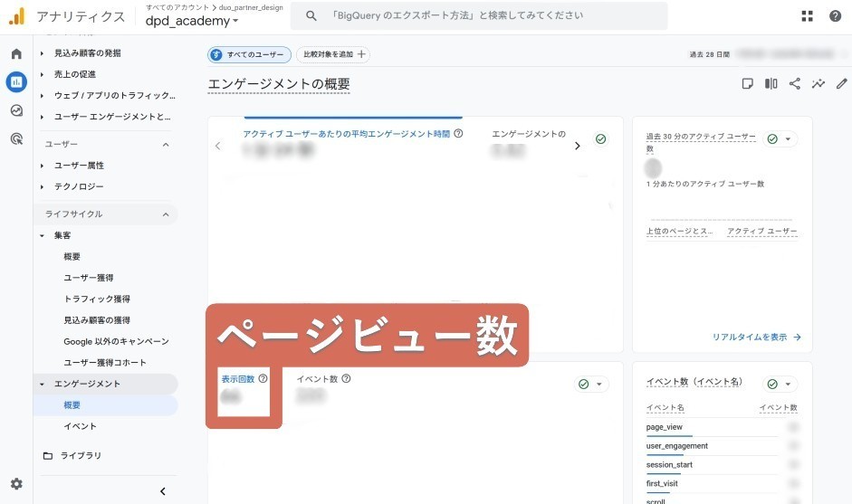This screenshot has height=504, width=852.
Task: Collapse the ライフサイクル section
Action: (166, 214)
